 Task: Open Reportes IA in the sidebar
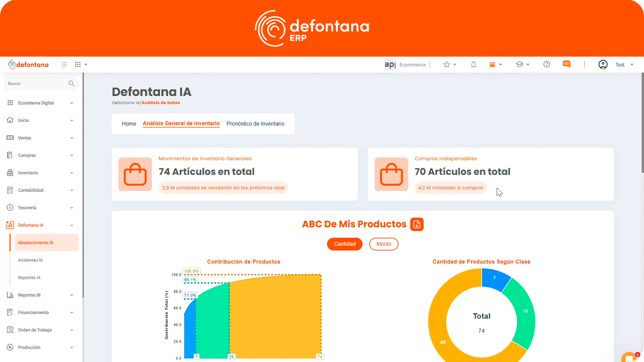tap(29, 278)
